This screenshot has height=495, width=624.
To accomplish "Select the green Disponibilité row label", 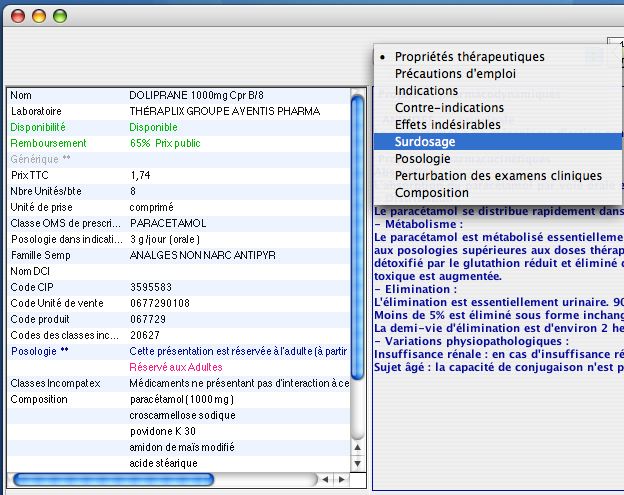I will (38, 127).
